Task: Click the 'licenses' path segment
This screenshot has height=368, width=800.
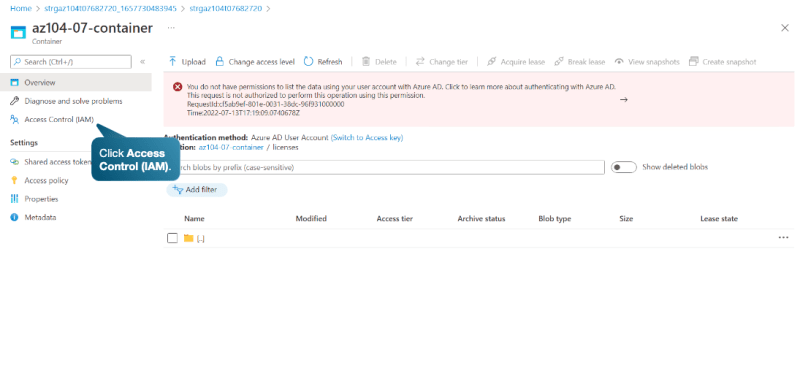Action: (x=285, y=147)
